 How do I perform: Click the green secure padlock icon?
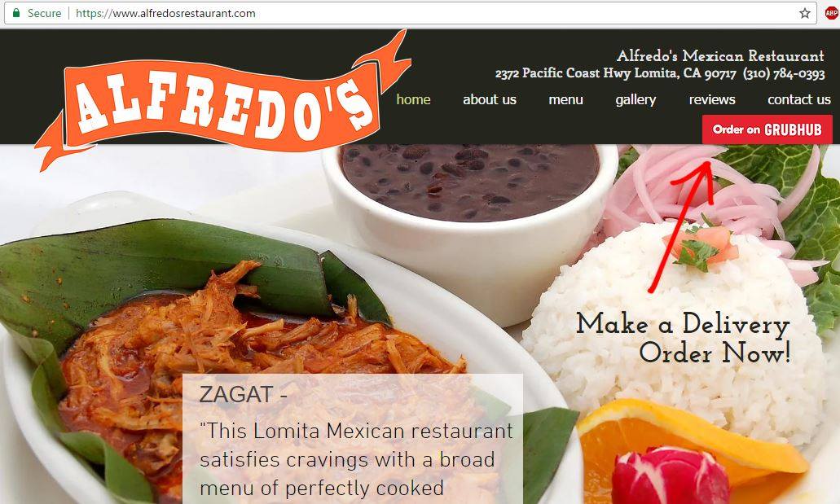point(16,13)
